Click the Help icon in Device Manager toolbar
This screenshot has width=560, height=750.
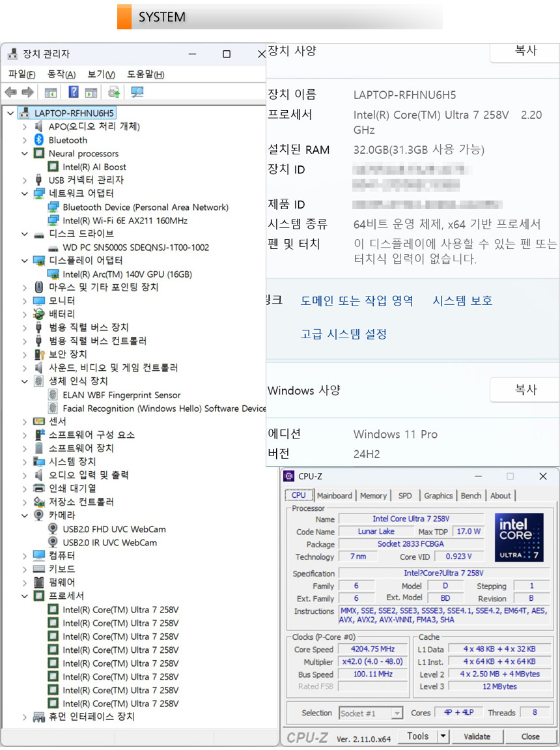point(74,93)
